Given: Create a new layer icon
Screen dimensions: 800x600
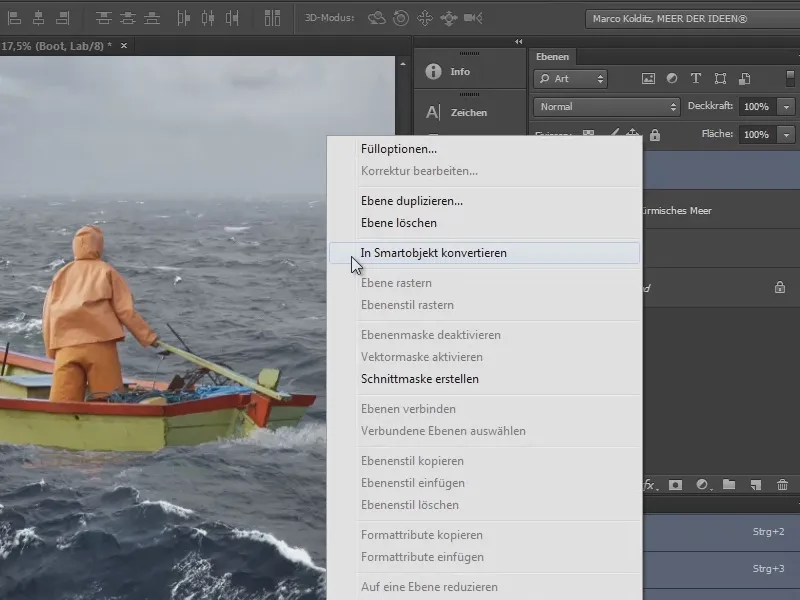Looking at the screenshot, I should tap(756, 485).
